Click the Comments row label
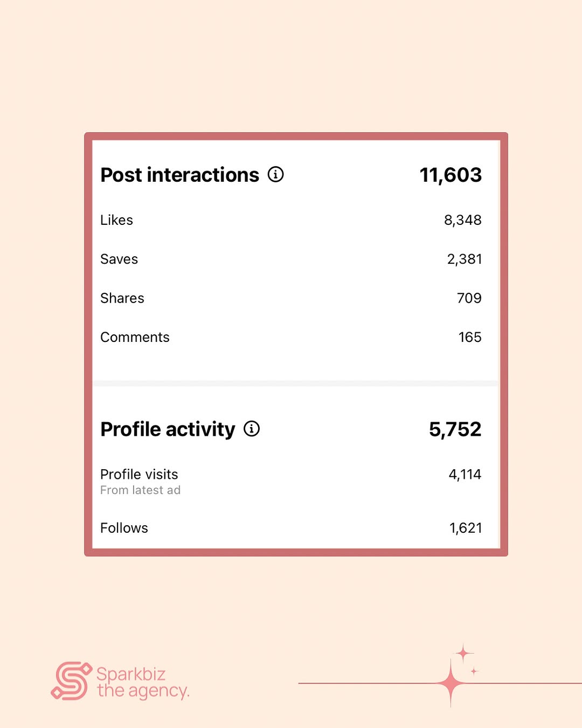The image size is (582, 728). click(x=135, y=338)
